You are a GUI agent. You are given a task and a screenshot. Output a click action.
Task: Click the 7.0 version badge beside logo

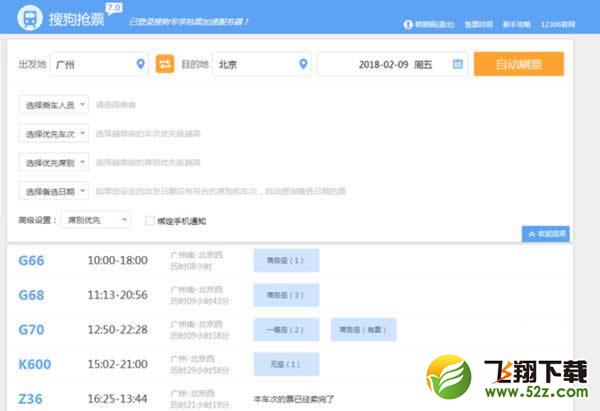tap(114, 8)
